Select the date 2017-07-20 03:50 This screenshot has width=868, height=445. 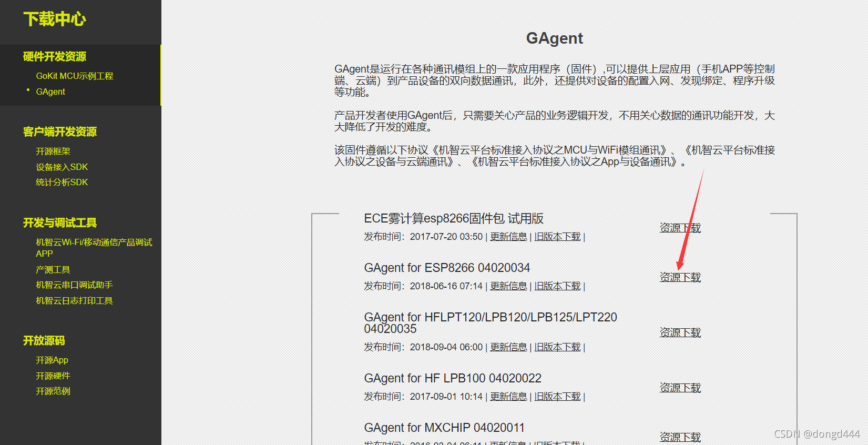pos(446,237)
